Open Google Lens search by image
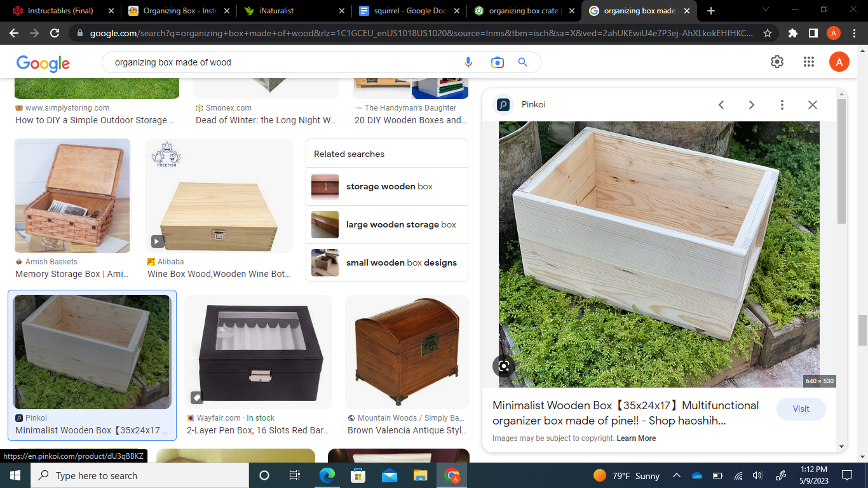This screenshot has width=868, height=488. [x=496, y=62]
